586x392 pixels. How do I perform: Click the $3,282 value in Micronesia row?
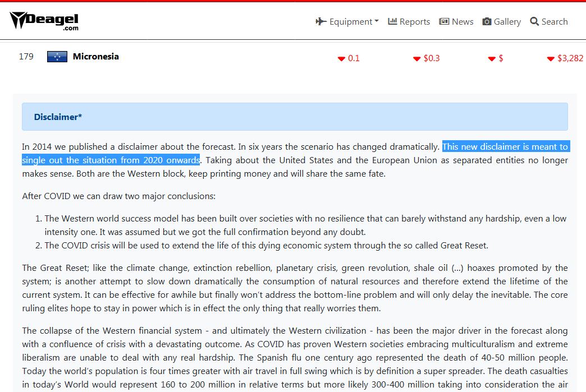point(570,58)
